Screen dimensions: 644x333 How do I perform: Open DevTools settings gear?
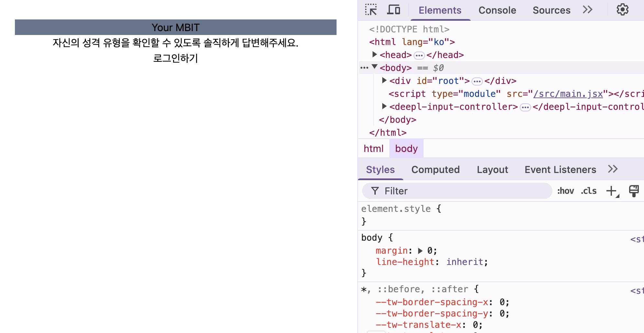pos(622,10)
